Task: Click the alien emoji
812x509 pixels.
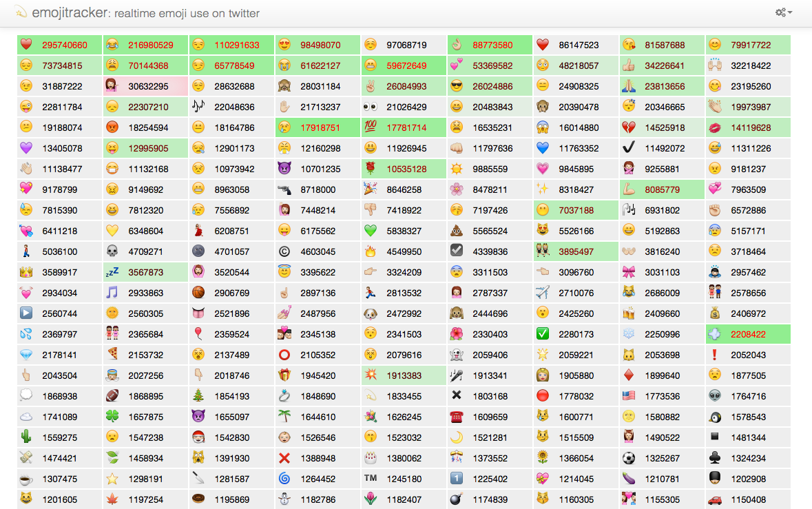Action: [x=715, y=396]
